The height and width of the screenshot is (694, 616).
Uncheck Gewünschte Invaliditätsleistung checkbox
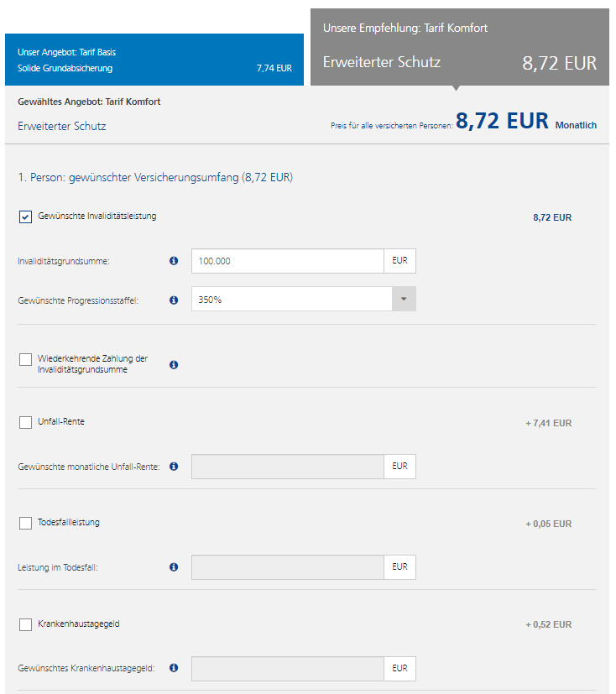click(26, 217)
